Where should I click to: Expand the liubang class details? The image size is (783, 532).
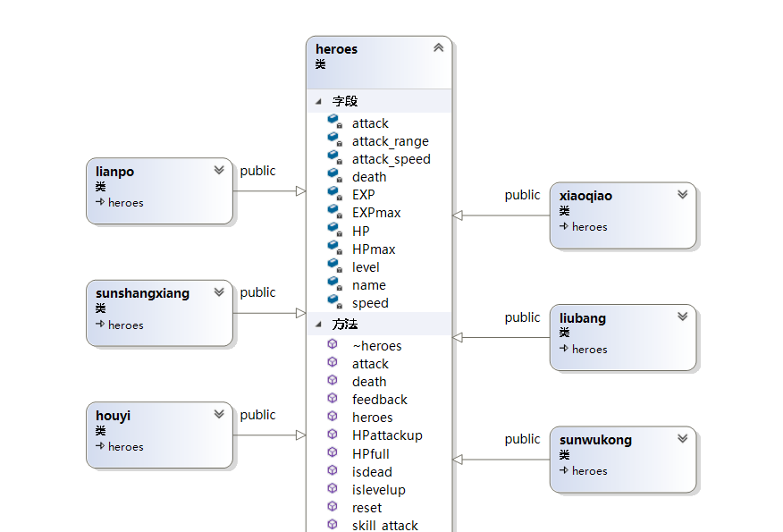(x=683, y=317)
